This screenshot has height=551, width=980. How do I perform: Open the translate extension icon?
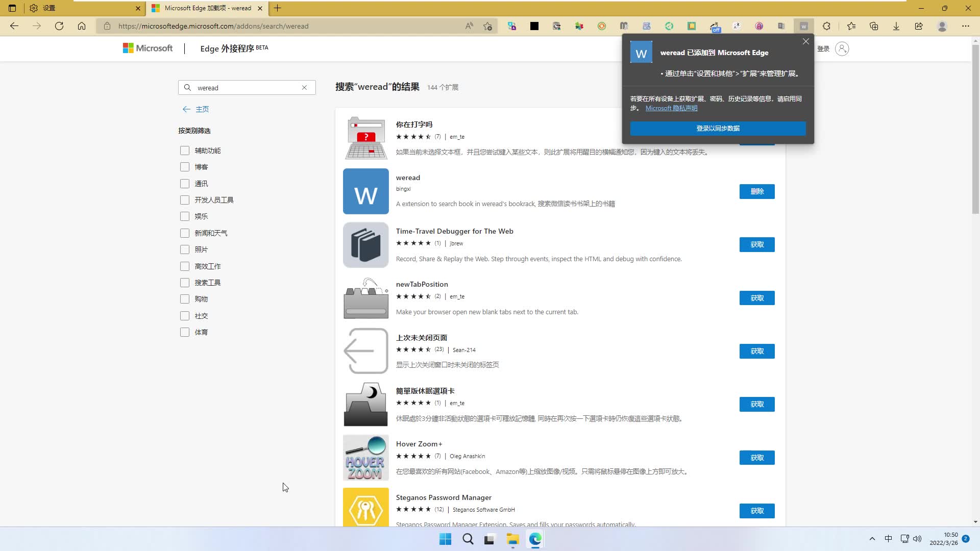click(x=512, y=26)
